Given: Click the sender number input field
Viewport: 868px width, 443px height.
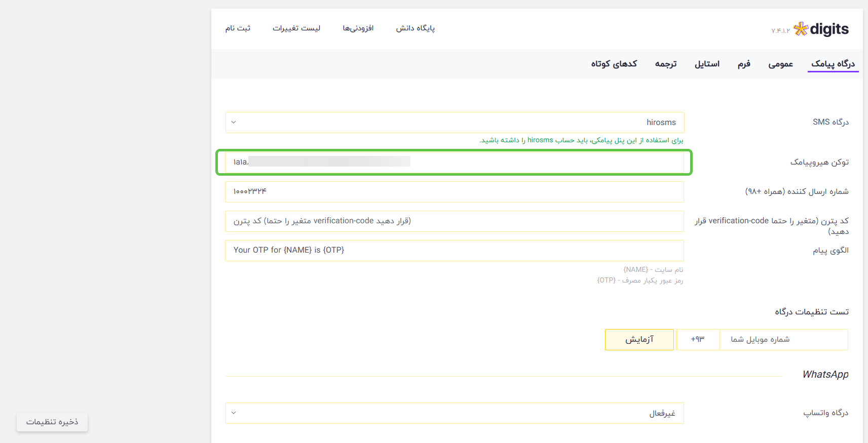Looking at the screenshot, I should (x=455, y=192).
